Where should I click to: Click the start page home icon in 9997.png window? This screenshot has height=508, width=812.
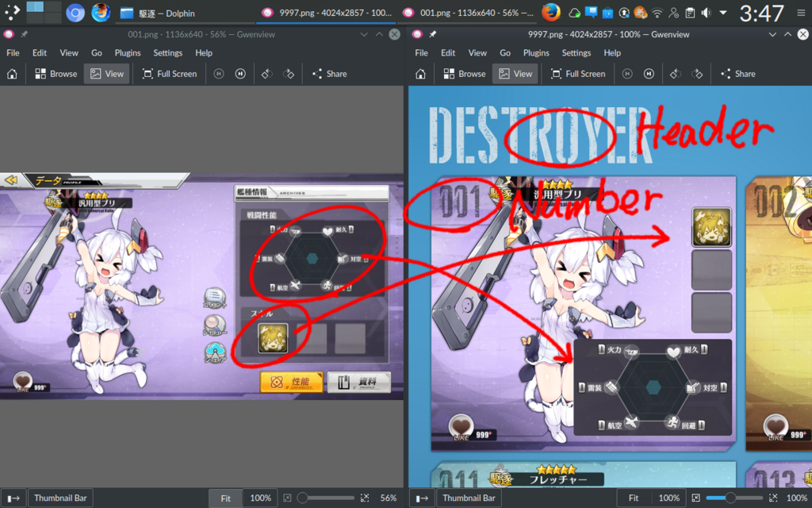(420, 74)
